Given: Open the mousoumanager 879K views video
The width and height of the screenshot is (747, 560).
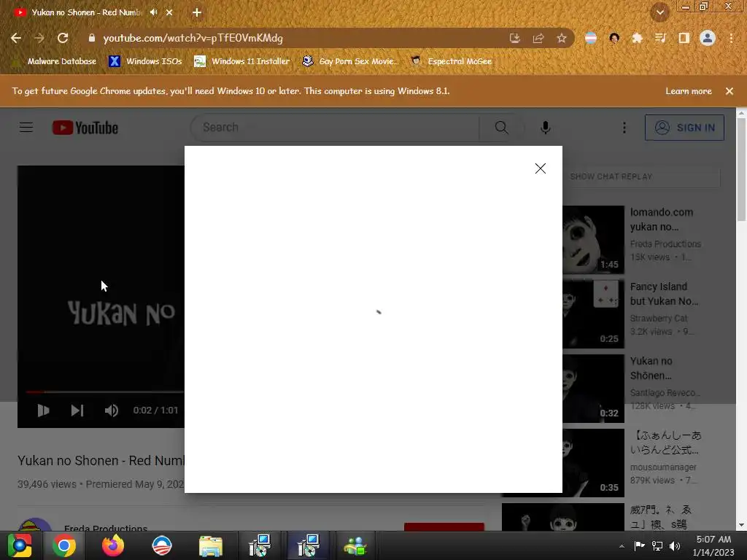Looking at the screenshot, I should click(x=665, y=443).
